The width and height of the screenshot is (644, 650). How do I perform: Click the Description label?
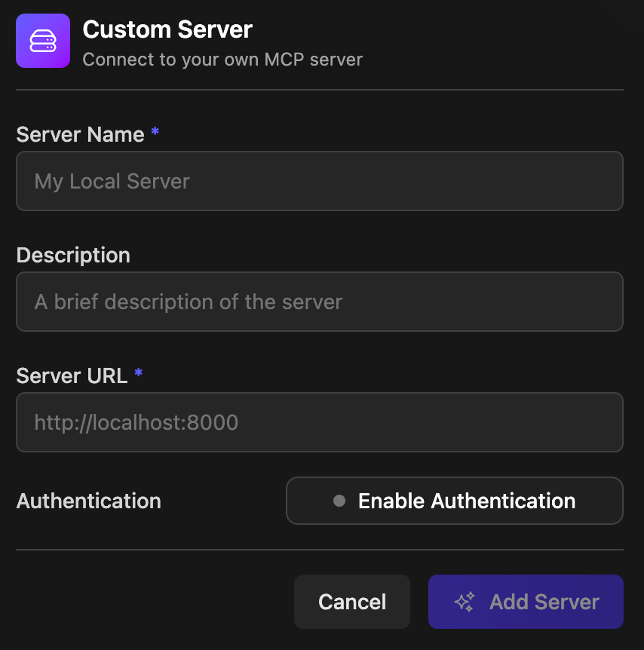73,255
